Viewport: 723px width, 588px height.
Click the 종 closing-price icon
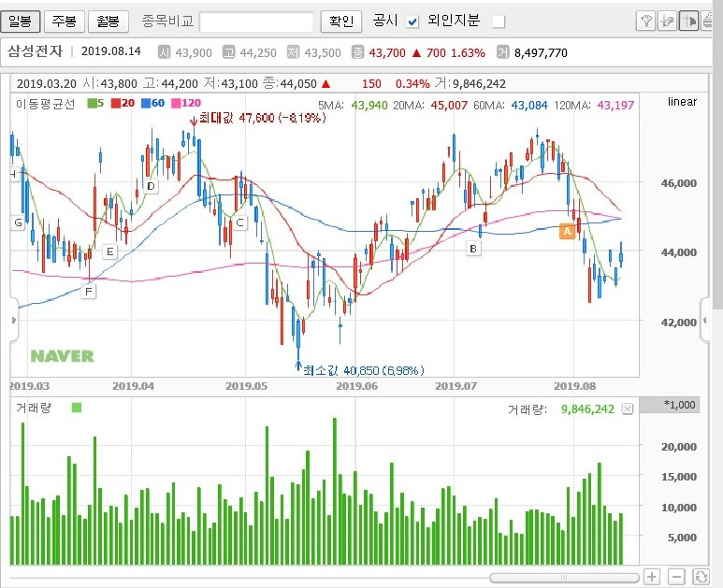click(357, 52)
